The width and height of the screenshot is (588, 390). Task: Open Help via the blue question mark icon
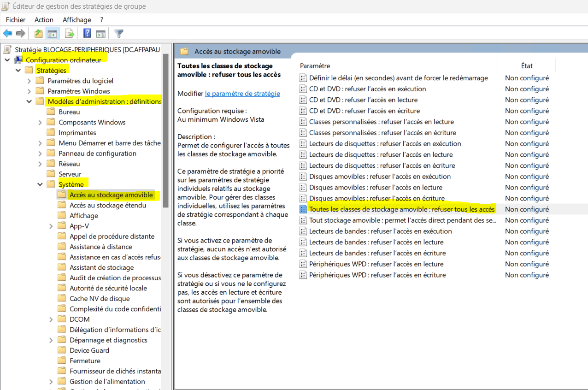[87, 33]
